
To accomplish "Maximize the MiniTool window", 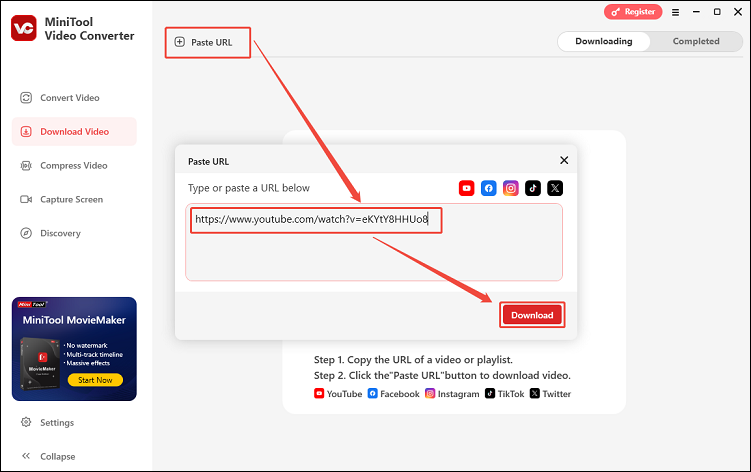I will [x=717, y=12].
